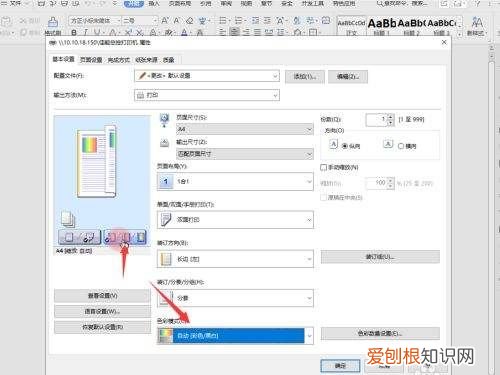500x375 pixels.
Task: Click the increase font size icon
Action: tap(165, 21)
